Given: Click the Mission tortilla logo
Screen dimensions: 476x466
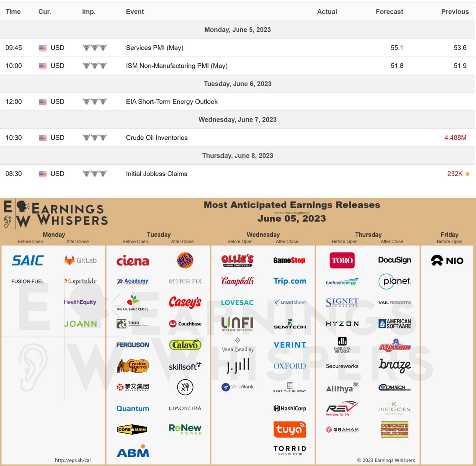Looking at the screenshot, I should tap(395, 345).
